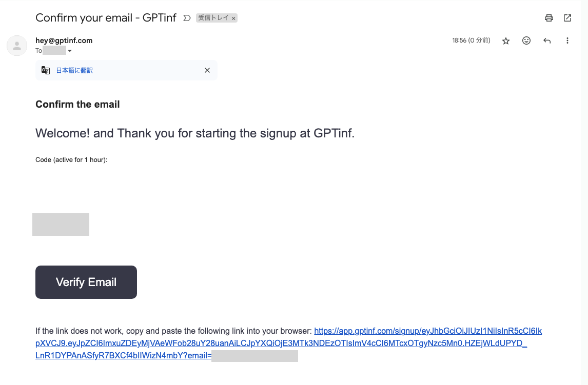Click the 受信トレイ inbox label

click(x=213, y=18)
